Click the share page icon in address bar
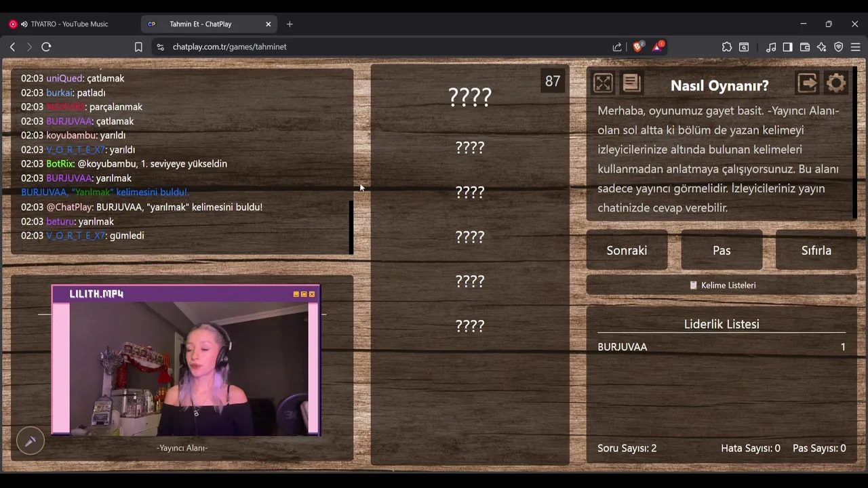The image size is (868, 488). (x=617, y=47)
